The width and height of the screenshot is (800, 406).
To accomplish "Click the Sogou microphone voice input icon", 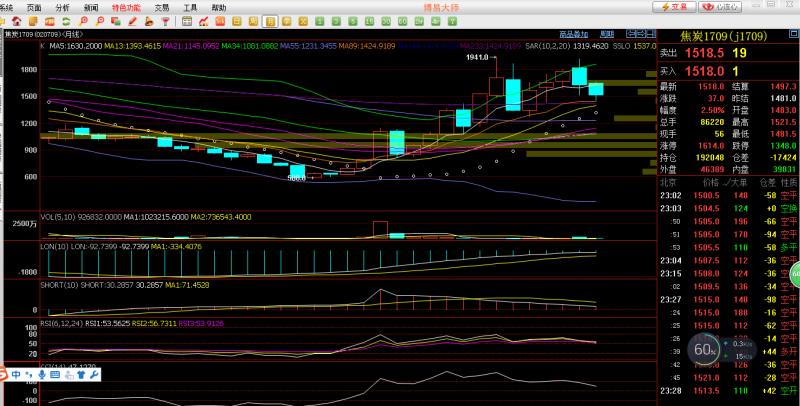I will pyautogui.click(x=42, y=375).
